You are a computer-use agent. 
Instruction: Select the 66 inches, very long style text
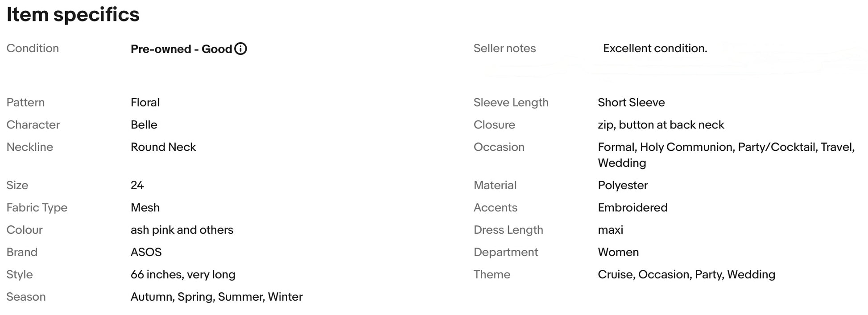coord(183,274)
